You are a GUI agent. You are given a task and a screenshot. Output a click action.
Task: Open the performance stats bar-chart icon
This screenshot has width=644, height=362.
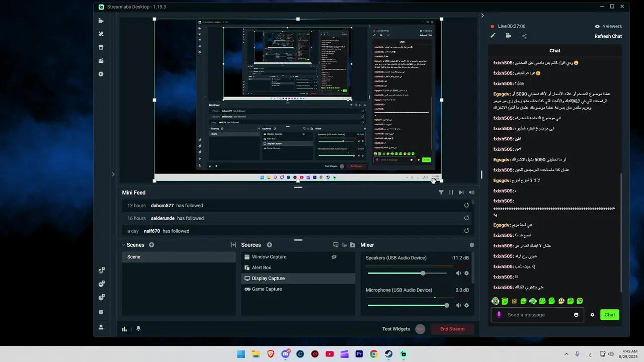pos(124,329)
